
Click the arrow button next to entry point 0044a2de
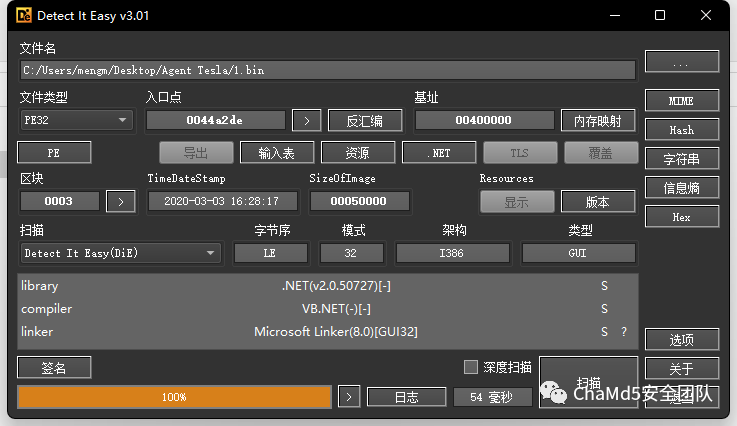(x=306, y=120)
